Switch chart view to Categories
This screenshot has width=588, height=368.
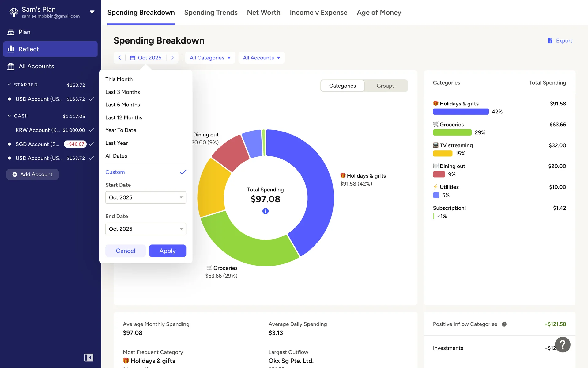(x=342, y=86)
